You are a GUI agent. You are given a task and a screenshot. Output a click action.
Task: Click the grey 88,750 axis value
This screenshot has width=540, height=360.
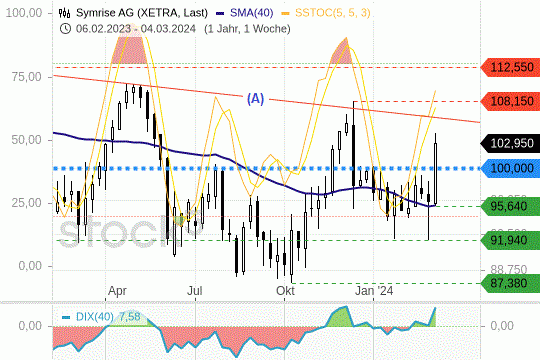[509, 269]
